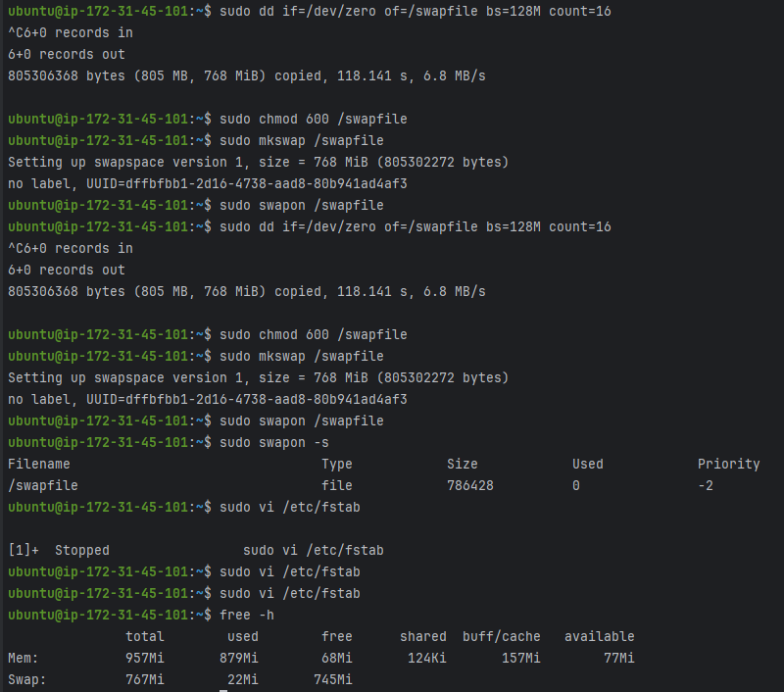Click the 'free -h' command
Image resolution: width=784 pixels, height=692 pixels.
point(247,615)
